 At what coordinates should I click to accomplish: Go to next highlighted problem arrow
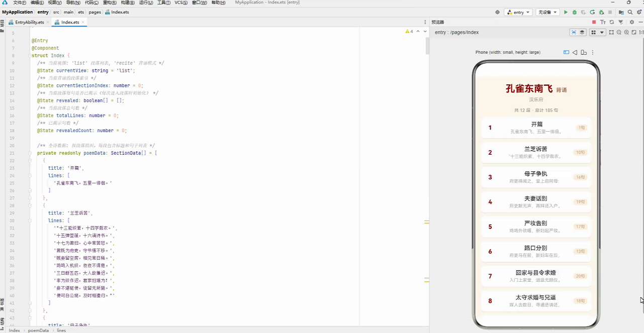click(425, 32)
